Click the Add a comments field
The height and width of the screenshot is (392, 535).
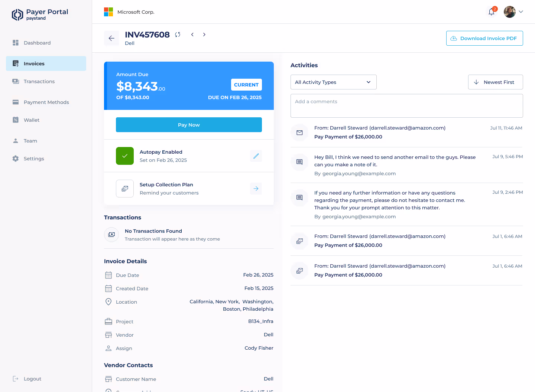[x=407, y=106]
